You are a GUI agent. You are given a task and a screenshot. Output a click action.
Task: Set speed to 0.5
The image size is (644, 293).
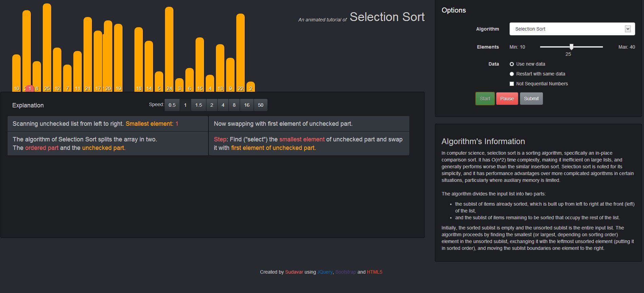coord(172,105)
